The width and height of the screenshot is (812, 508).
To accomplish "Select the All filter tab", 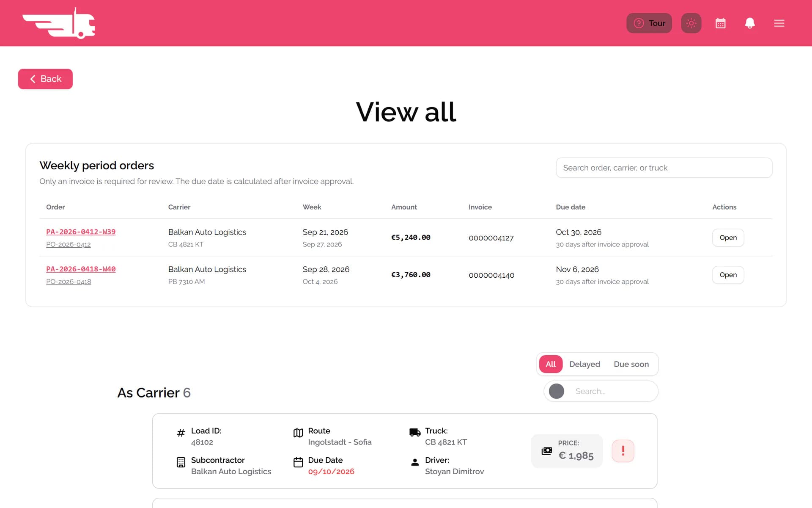I will click(x=551, y=364).
